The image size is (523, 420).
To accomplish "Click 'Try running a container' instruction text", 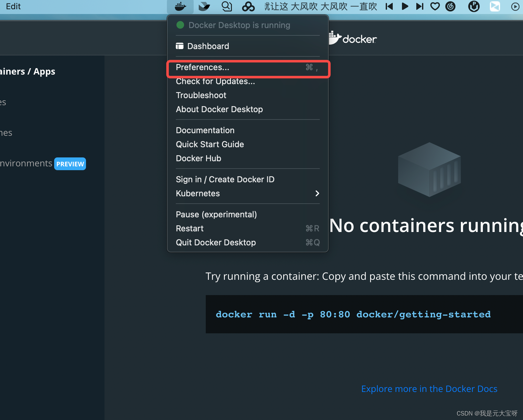I will (x=364, y=276).
